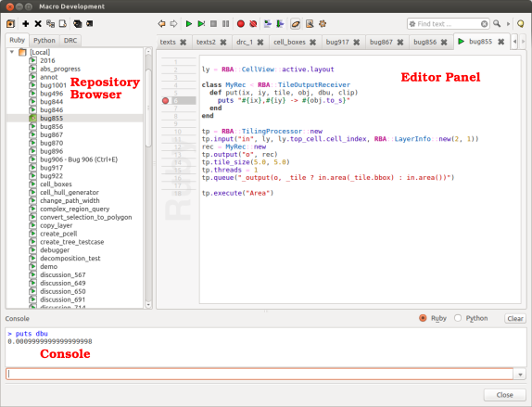Switch to the cell_boxes editor tab

pyautogui.click(x=295, y=42)
